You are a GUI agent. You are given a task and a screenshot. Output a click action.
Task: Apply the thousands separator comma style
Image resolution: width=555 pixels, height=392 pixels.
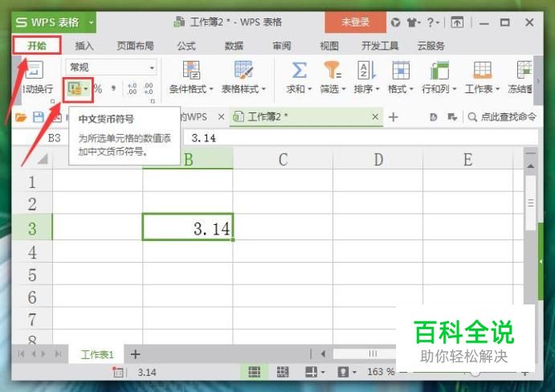(113, 88)
